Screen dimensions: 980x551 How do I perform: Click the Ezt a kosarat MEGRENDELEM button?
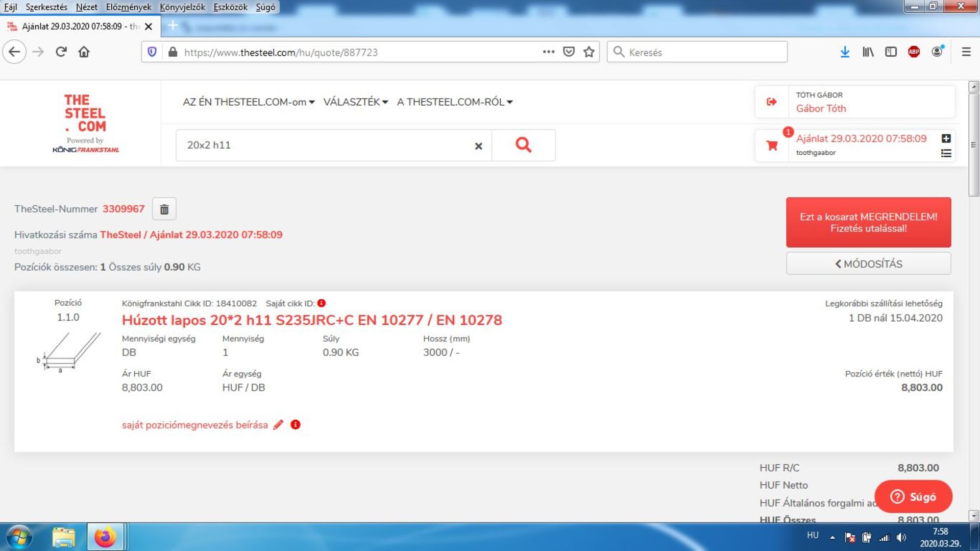tap(868, 223)
